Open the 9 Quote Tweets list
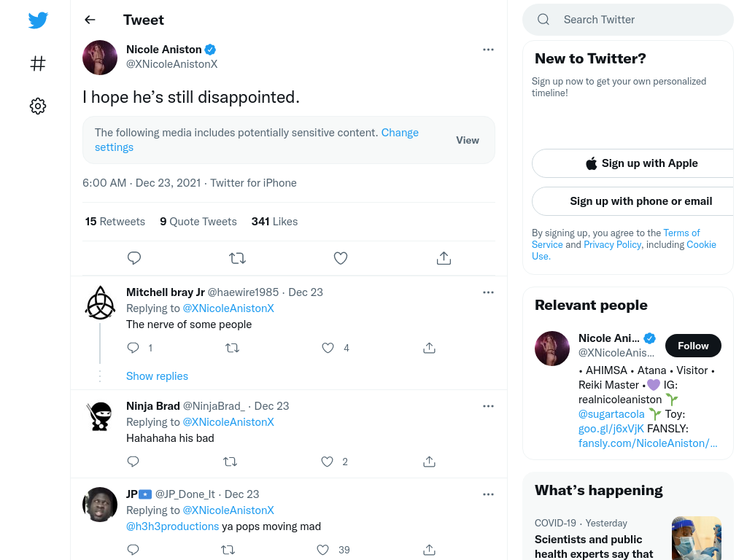This screenshot has height=560, width=747. pyautogui.click(x=198, y=222)
